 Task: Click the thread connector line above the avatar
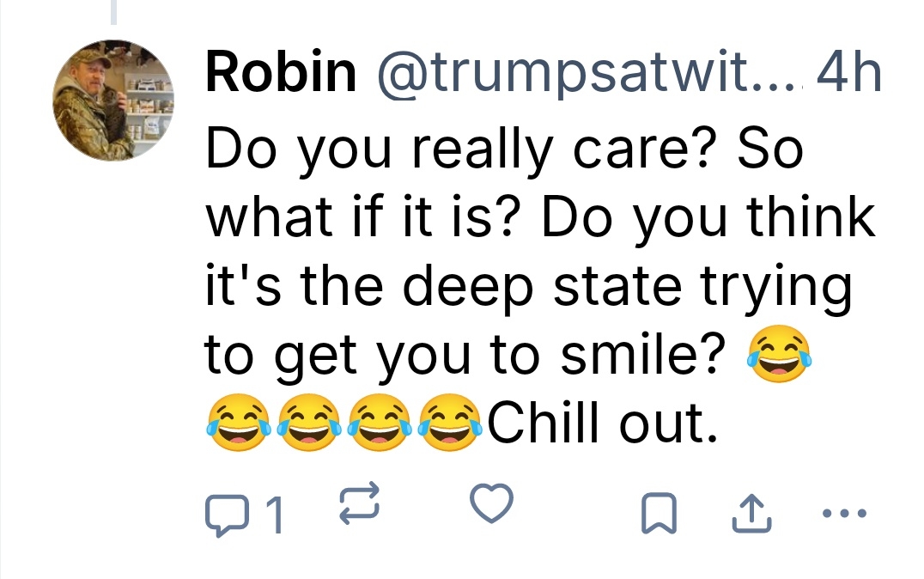click(114, 12)
